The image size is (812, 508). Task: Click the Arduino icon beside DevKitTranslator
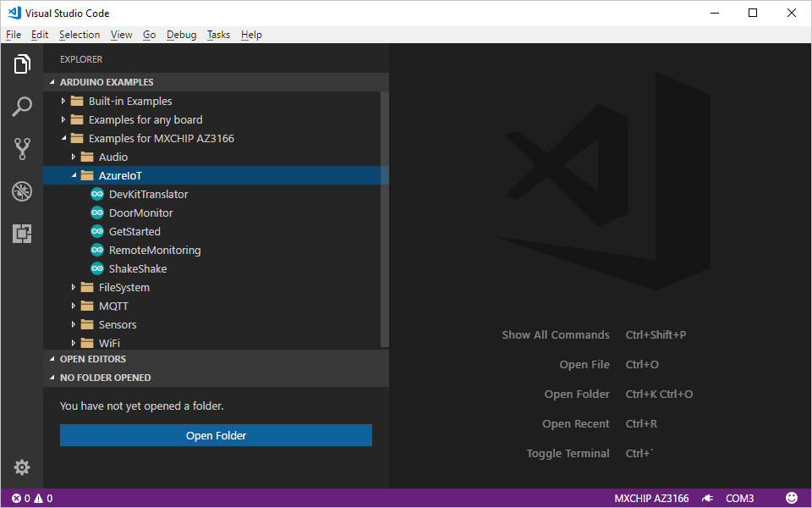click(96, 195)
